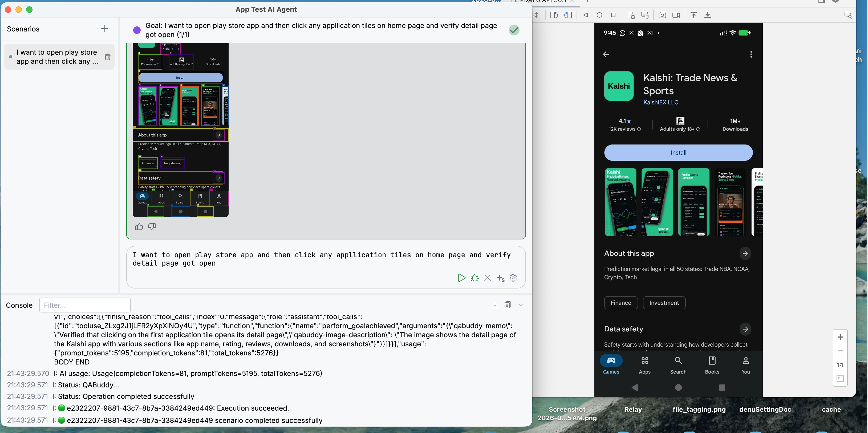Switch to the Apps tab in Play Store
The image size is (868, 433).
644,365
